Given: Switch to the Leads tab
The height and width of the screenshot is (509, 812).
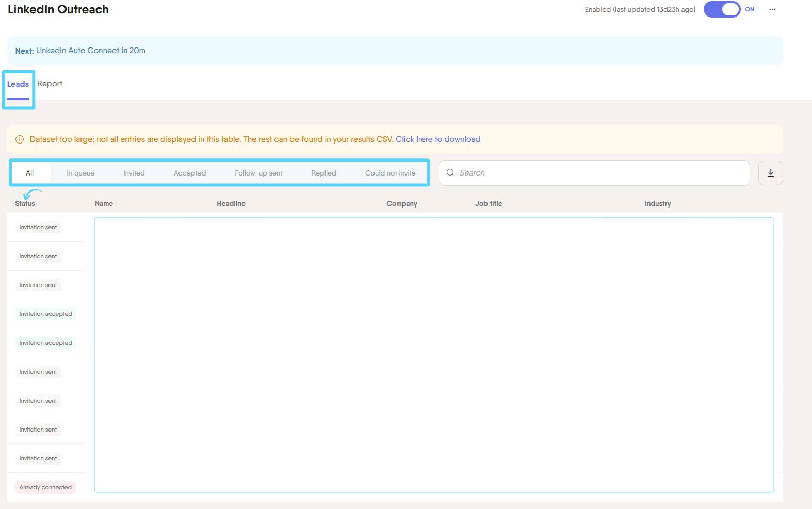Looking at the screenshot, I should [x=18, y=84].
